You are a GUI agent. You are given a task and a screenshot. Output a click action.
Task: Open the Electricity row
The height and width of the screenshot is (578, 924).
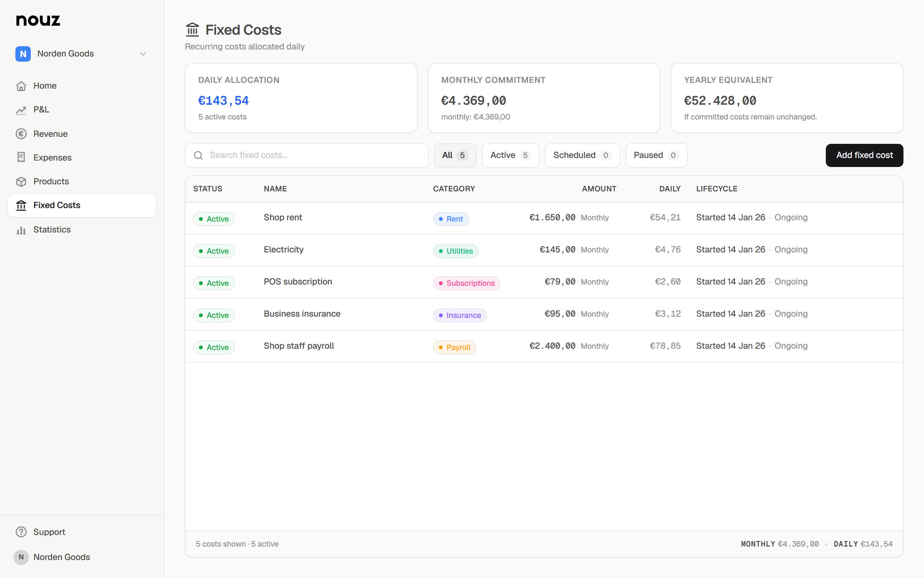(x=544, y=250)
